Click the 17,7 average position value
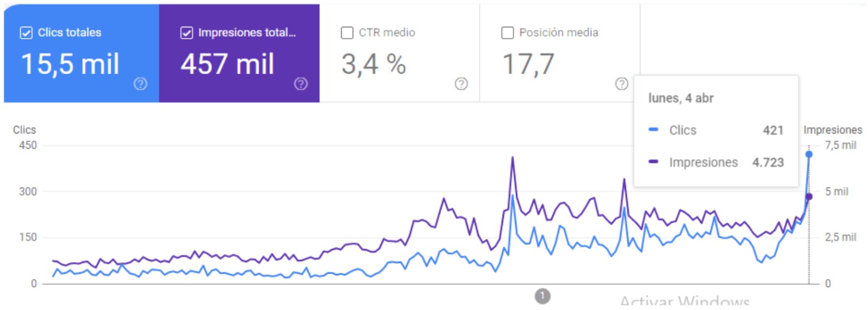Viewport: 868px width, 310px height. (x=528, y=64)
